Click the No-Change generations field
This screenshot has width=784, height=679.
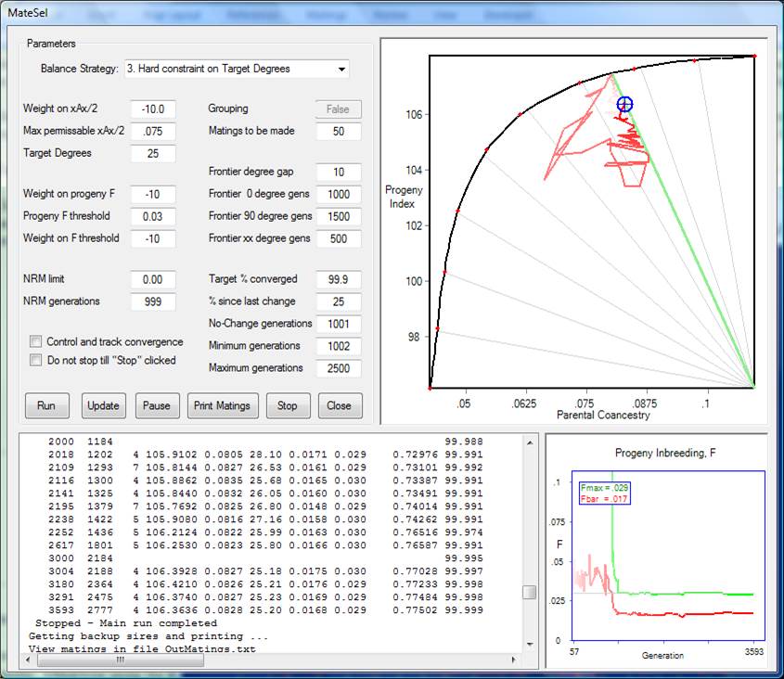tap(339, 324)
